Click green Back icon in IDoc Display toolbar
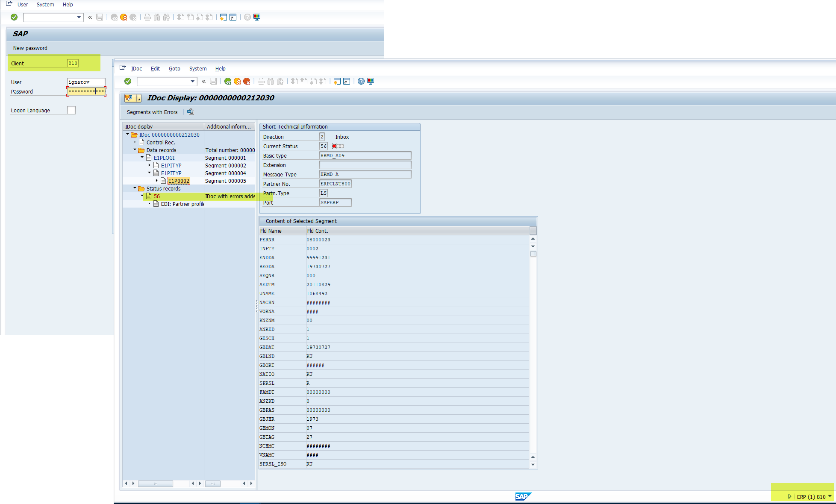836x504 pixels. click(228, 81)
